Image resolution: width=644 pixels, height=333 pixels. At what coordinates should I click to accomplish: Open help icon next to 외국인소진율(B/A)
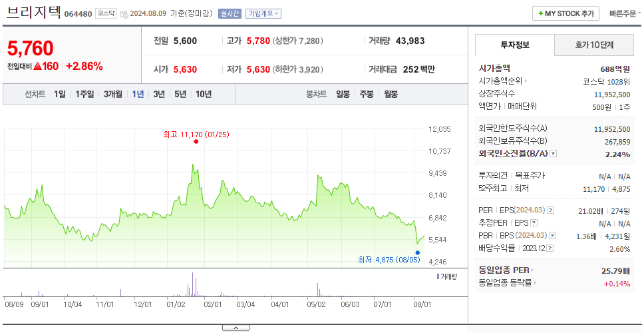point(554,154)
